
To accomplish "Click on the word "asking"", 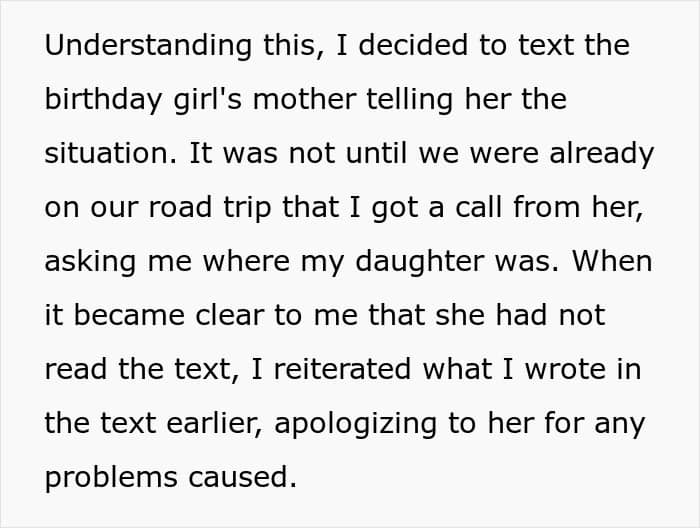I will pos(90,262).
